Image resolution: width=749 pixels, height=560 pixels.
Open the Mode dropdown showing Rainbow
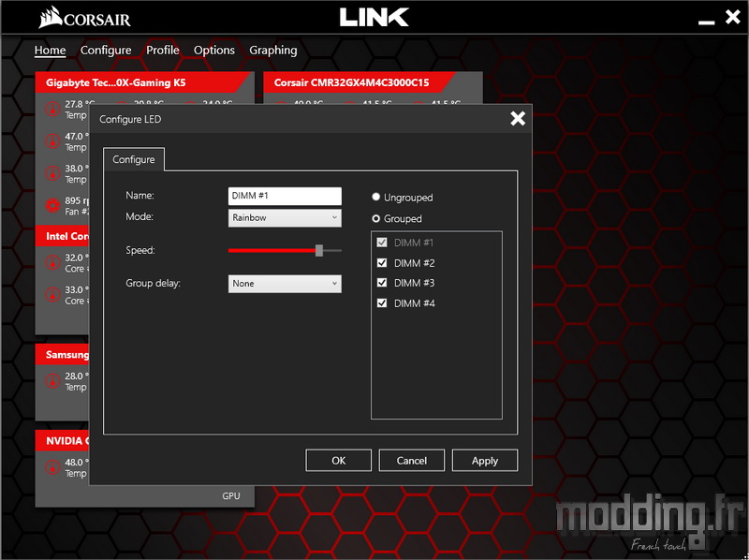(285, 218)
